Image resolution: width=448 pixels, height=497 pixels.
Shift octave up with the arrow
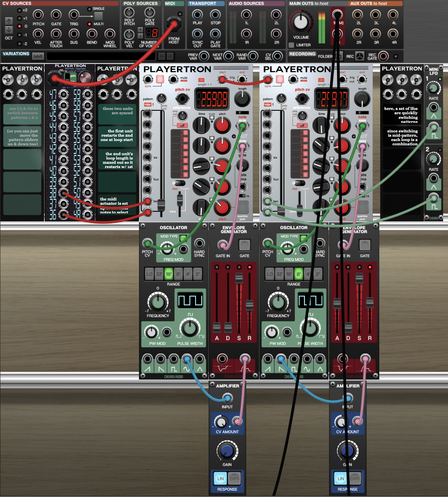pos(9,21)
